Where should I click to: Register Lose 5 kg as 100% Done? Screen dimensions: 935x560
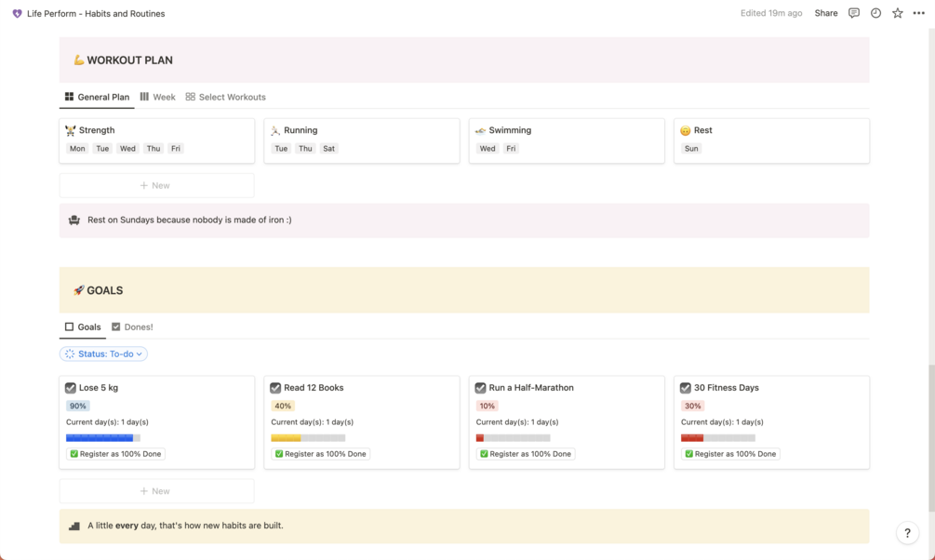[x=115, y=454]
